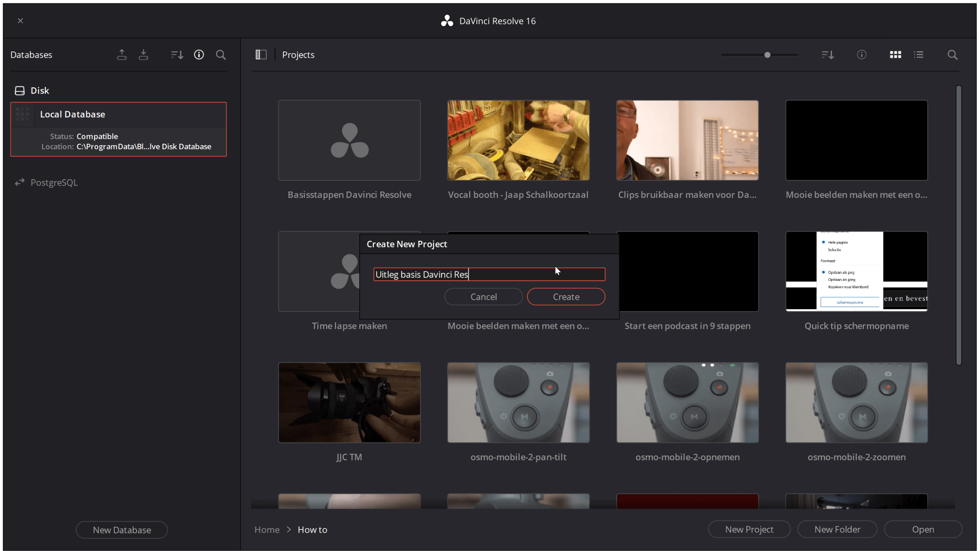The width and height of the screenshot is (980, 551).
Task: Click the list view icon in Projects panel
Action: coord(918,55)
